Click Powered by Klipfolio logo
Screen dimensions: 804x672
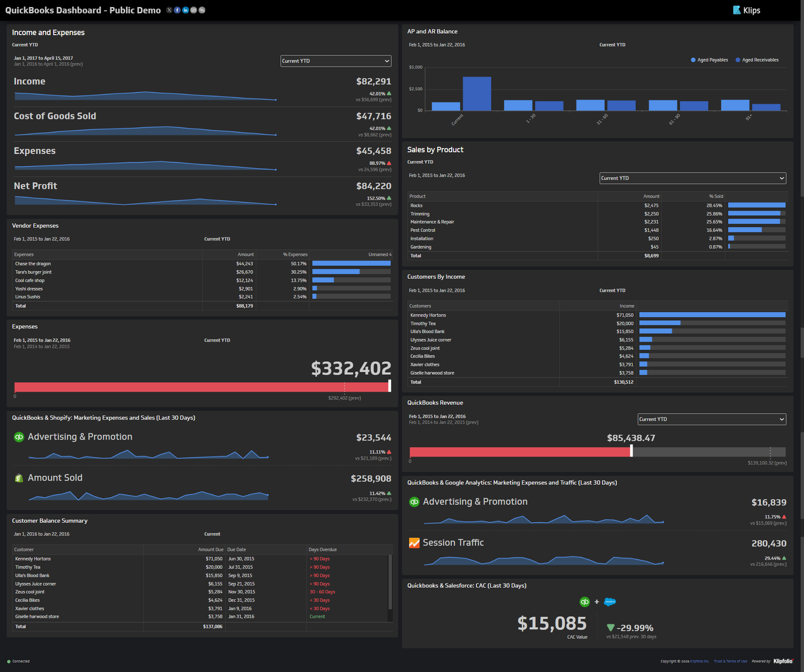pyautogui.click(x=783, y=661)
